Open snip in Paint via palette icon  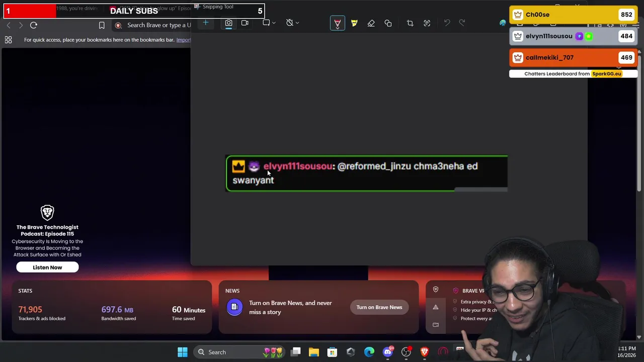pyautogui.click(x=503, y=23)
